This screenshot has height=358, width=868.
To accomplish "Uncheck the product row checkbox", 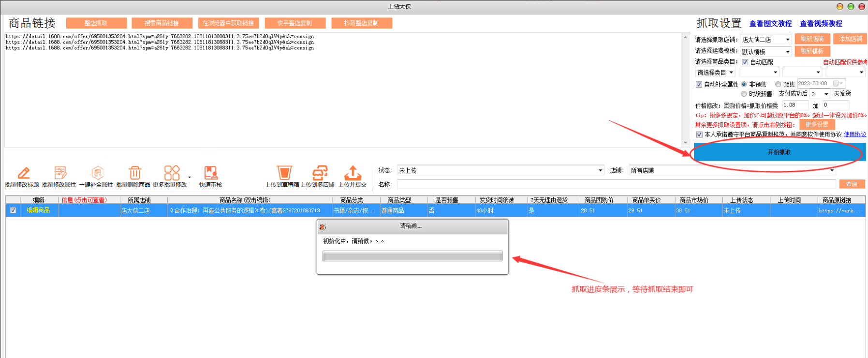I will point(13,210).
